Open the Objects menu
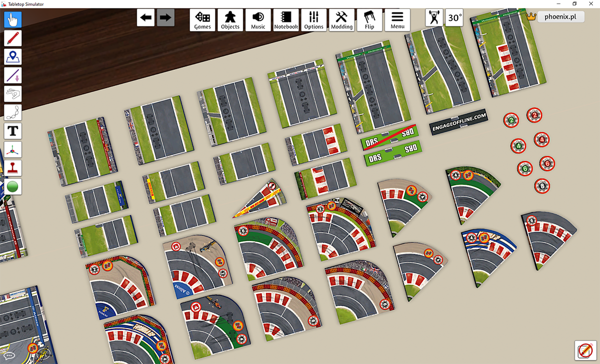 pyautogui.click(x=230, y=20)
